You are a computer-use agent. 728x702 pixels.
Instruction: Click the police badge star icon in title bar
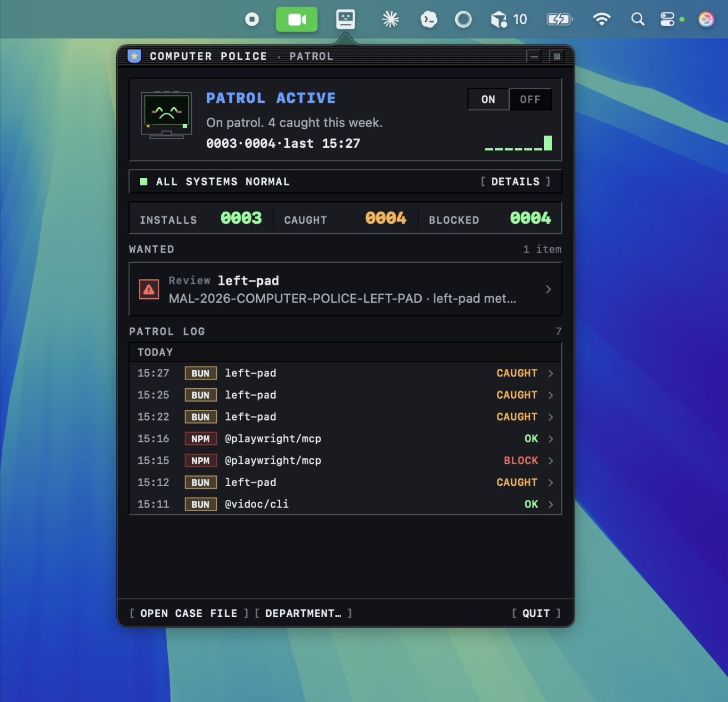point(134,56)
